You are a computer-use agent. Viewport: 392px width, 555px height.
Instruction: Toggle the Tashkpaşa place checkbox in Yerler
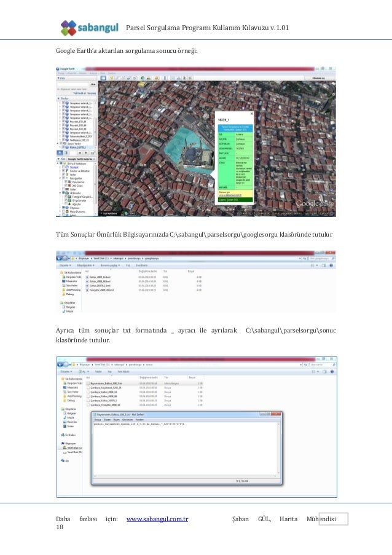pos(63,140)
